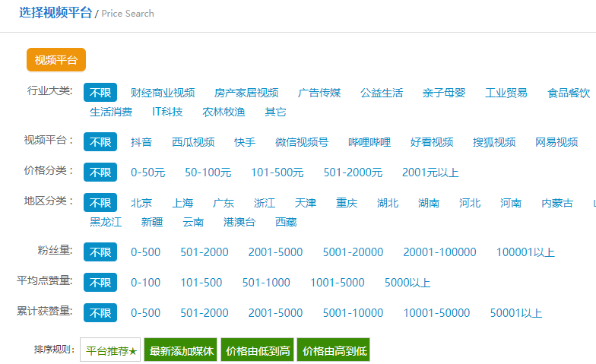596x364 pixels.
Task: Select 好看视频 platform
Action: pos(432,142)
